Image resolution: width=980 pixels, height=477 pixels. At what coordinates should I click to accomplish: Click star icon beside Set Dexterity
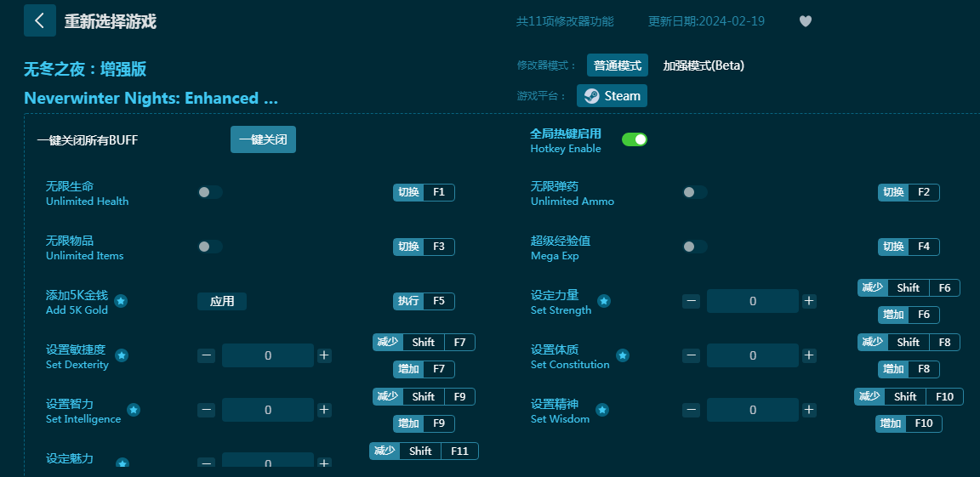(122, 356)
